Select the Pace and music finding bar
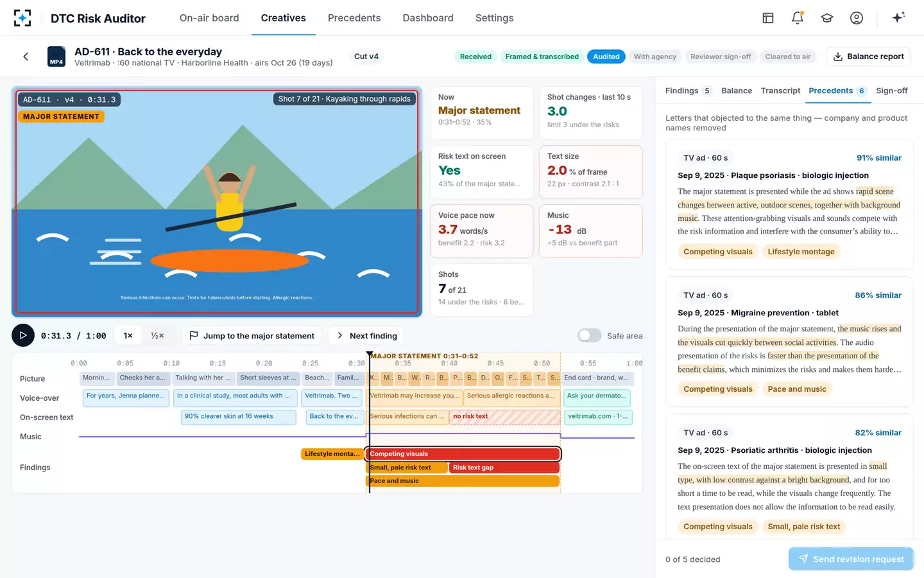Image resolution: width=924 pixels, height=578 pixels. click(x=463, y=481)
